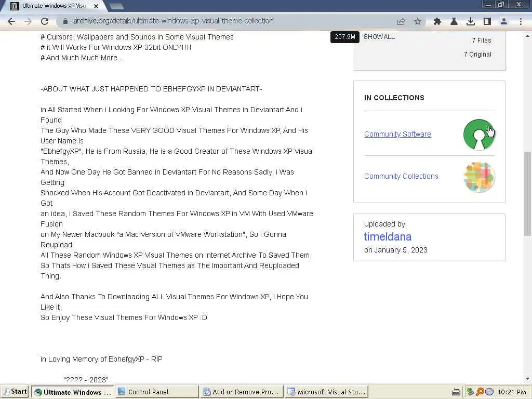
Task: Click the colorful Community Collections thumbnail
Action: (x=478, y=177)
